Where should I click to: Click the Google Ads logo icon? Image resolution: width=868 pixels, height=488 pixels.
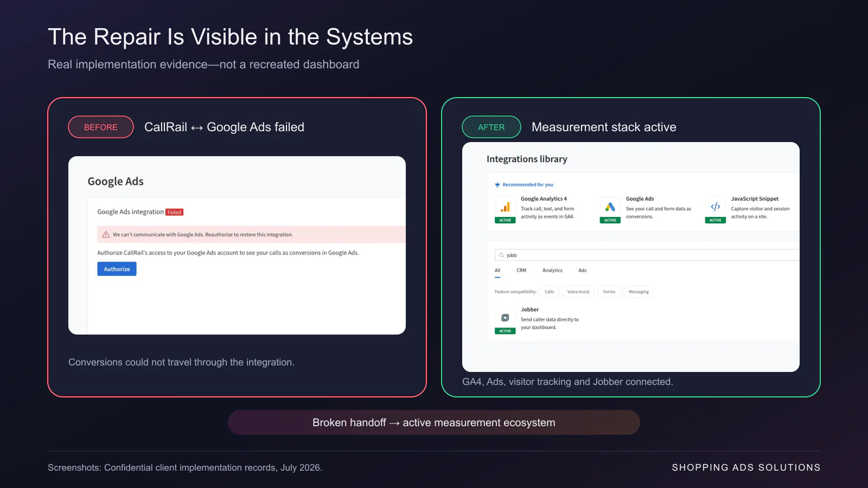(x=610, y=207)
